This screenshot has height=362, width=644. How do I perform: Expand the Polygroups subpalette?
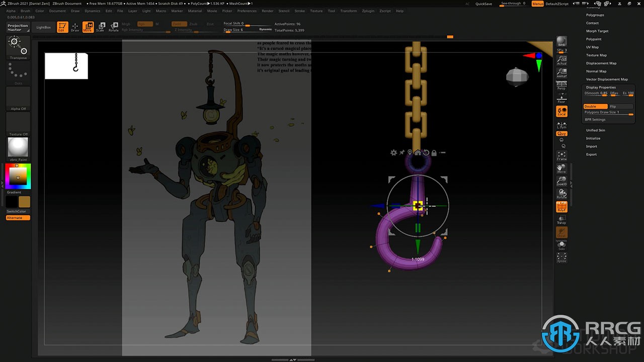[x=595, y=15]
